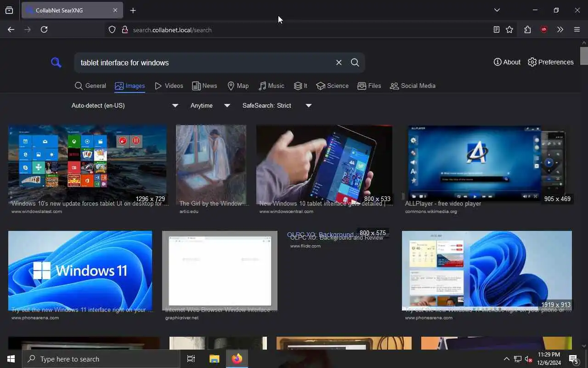This screenshot has height=368, width=588.
Task: Click the page vertical scrollbar thumb
Action: click(584, 56)
